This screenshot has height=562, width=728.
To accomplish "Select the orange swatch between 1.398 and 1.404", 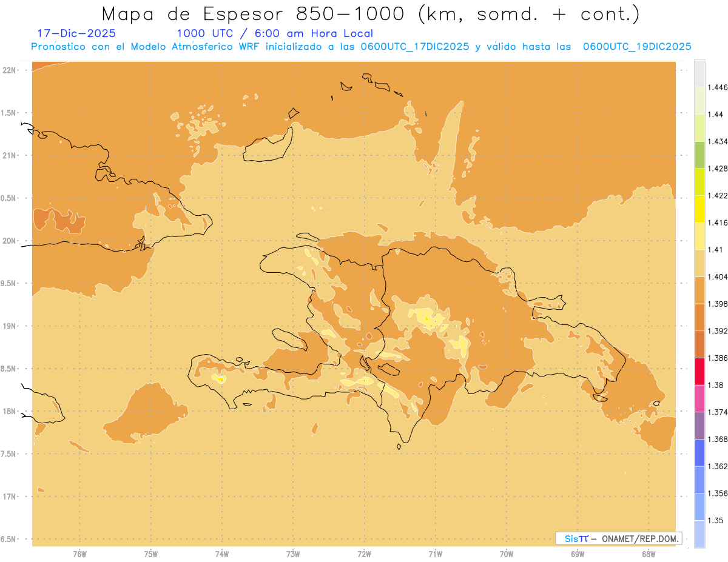I will 699,290.
